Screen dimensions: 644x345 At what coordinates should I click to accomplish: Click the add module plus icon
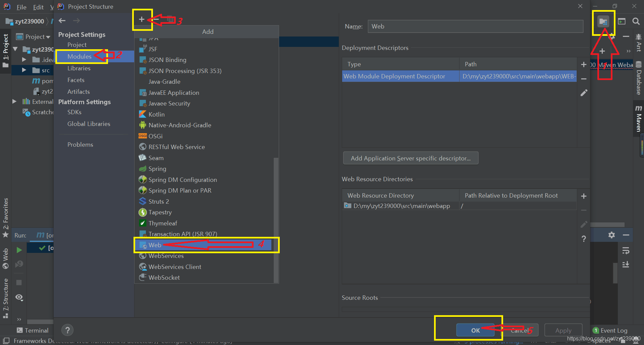(x=142, y=19)
